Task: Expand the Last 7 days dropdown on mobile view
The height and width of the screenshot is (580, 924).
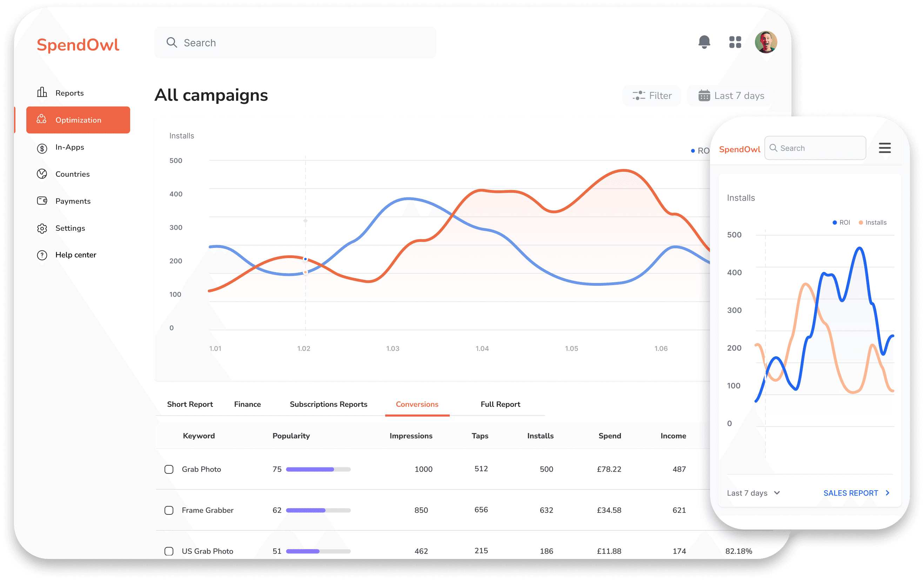Action: [753, 493]
